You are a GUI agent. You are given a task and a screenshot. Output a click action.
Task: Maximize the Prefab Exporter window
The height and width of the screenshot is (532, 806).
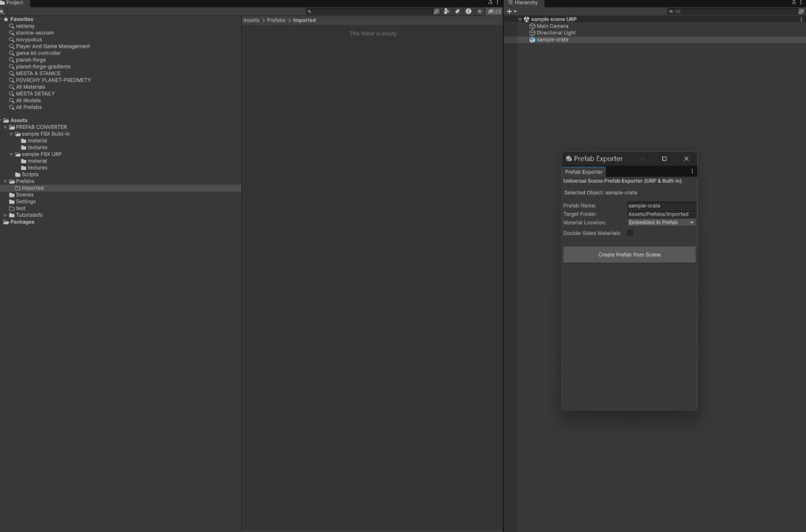click(x=664, y=159)
